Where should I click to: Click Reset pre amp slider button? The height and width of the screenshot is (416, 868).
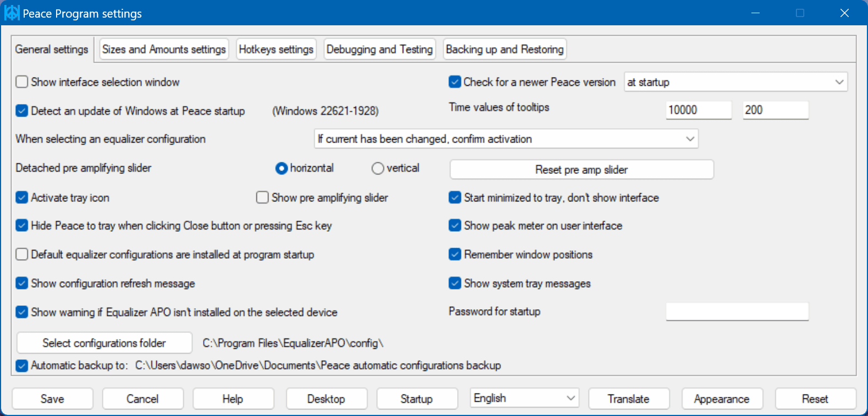click(x=581, y=169)
